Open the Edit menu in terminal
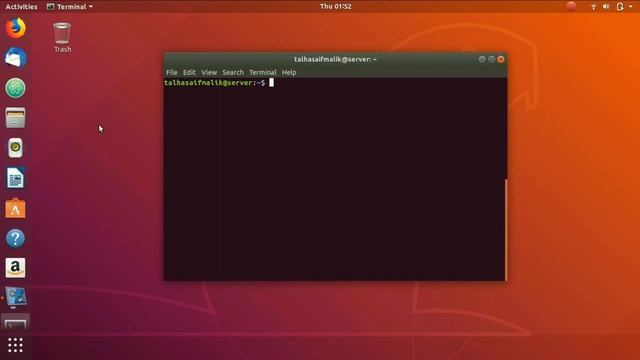Viewport: 640px width, 360px height. pyautogui.click(x=189, y=72)
